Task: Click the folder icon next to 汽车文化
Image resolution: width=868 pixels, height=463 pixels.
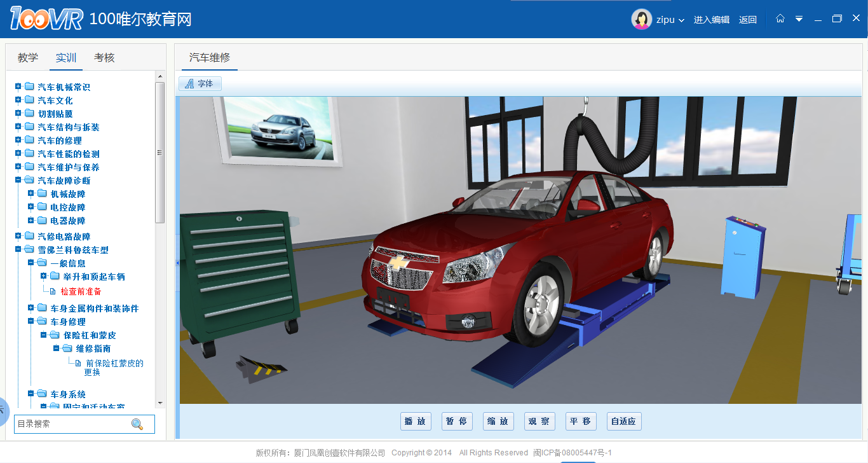Action: tap(29, 100)
